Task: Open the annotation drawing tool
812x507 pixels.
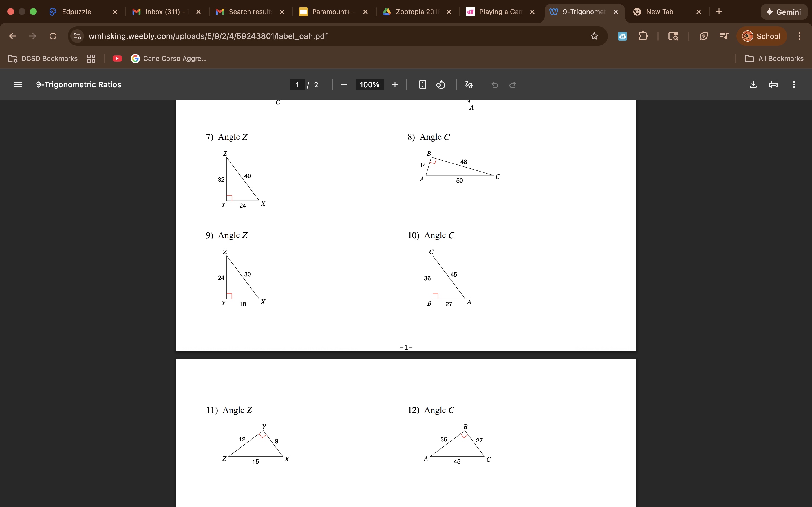Action: pos(468,84)
